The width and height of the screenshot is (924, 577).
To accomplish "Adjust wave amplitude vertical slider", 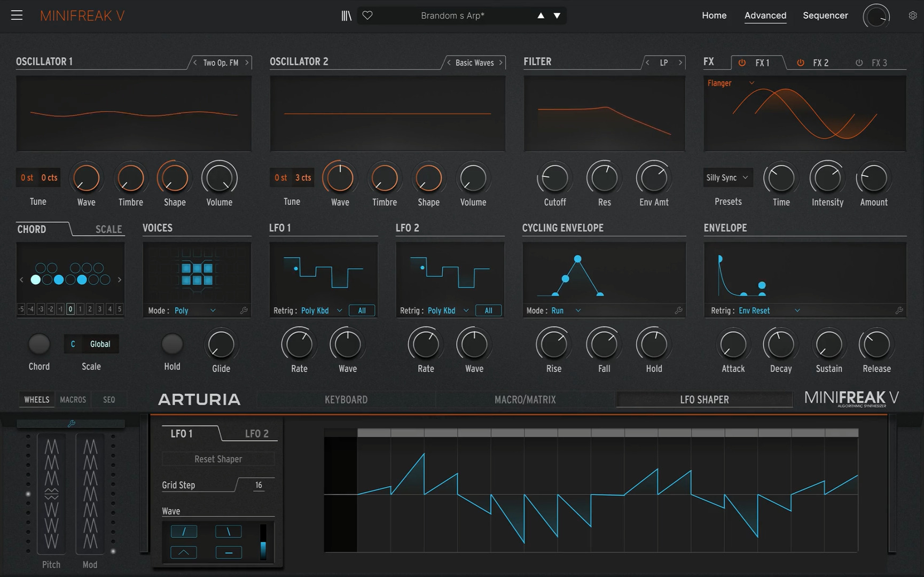I will pos(263,542).
